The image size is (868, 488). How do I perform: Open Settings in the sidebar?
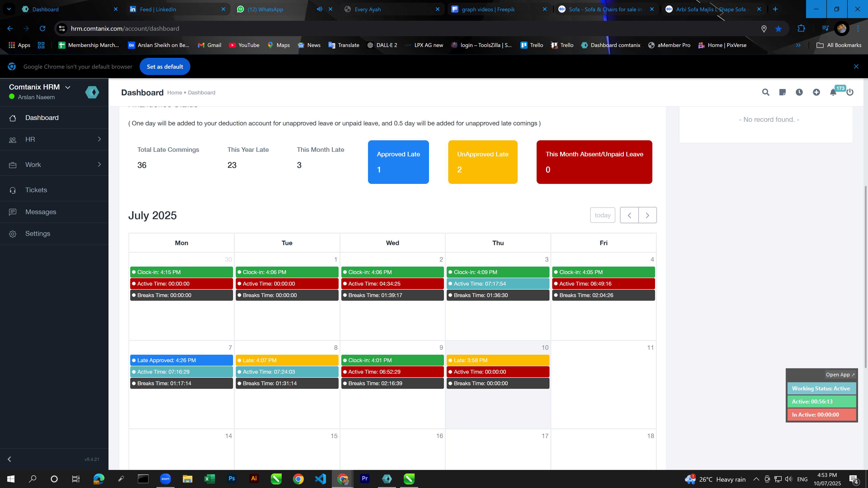point(54,234)
